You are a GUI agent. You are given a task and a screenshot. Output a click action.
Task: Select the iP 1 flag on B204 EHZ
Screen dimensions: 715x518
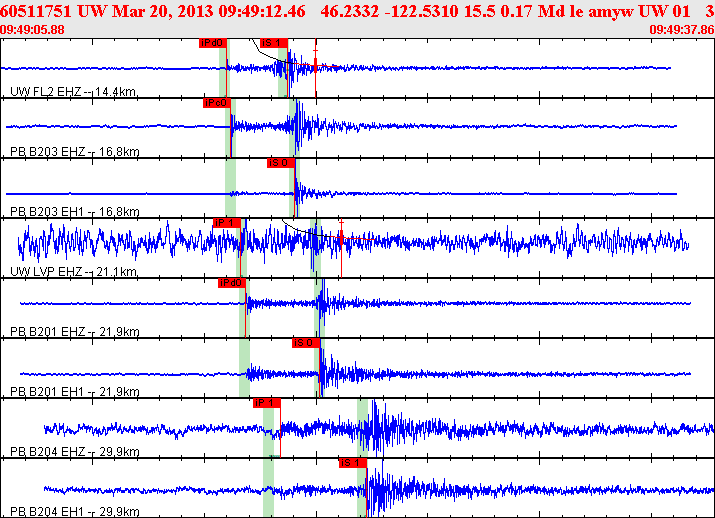click(x=267, y=403)
